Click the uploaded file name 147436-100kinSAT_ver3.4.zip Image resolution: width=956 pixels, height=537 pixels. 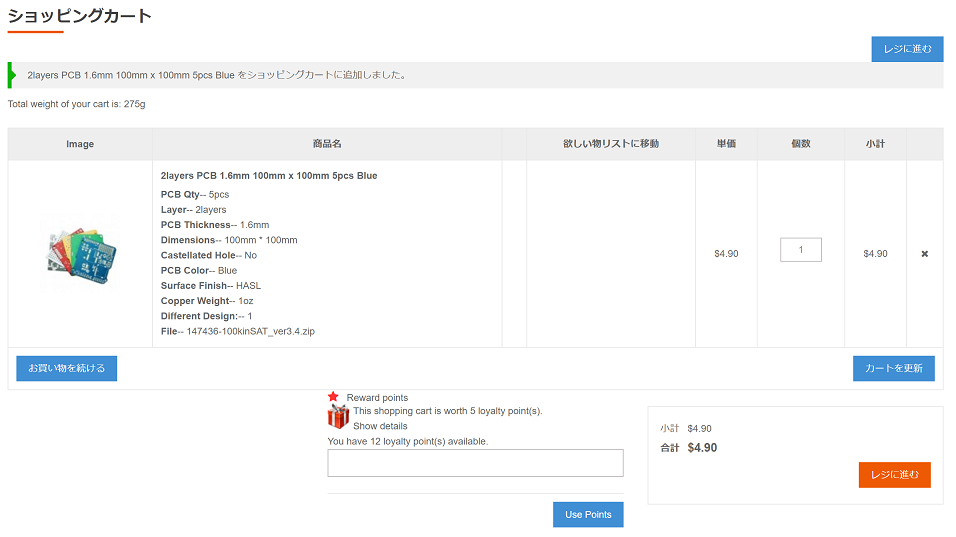point(250,331)
